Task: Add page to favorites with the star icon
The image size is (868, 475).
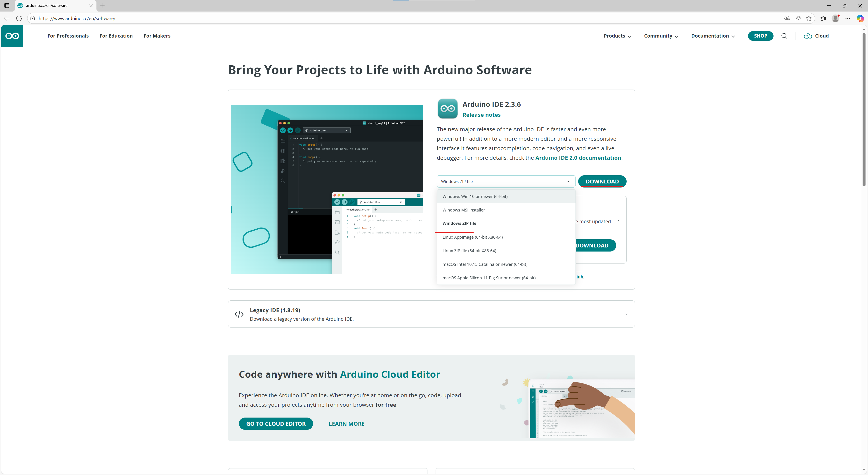Action: click(809, 18)
